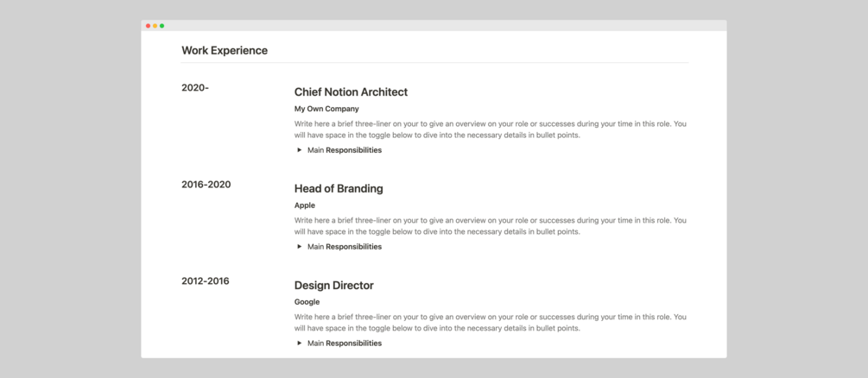Click the 2020- date label
868x378 pixels.
pyautogui.click(x=195, y=88)
